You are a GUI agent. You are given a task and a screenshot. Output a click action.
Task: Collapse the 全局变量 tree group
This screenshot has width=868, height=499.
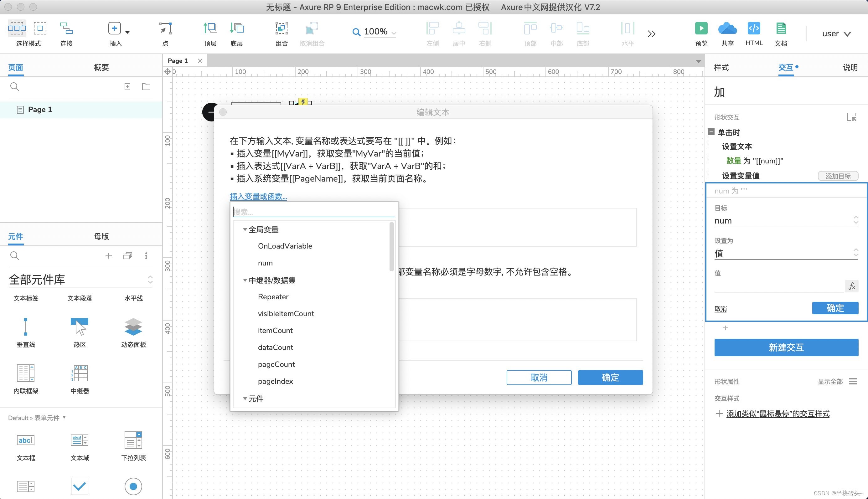(x=245, y=230)
